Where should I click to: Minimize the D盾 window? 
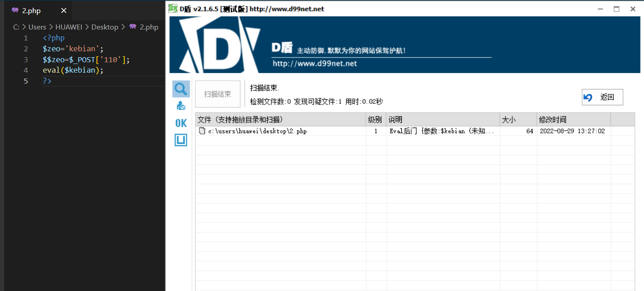[x=600, y=9]
